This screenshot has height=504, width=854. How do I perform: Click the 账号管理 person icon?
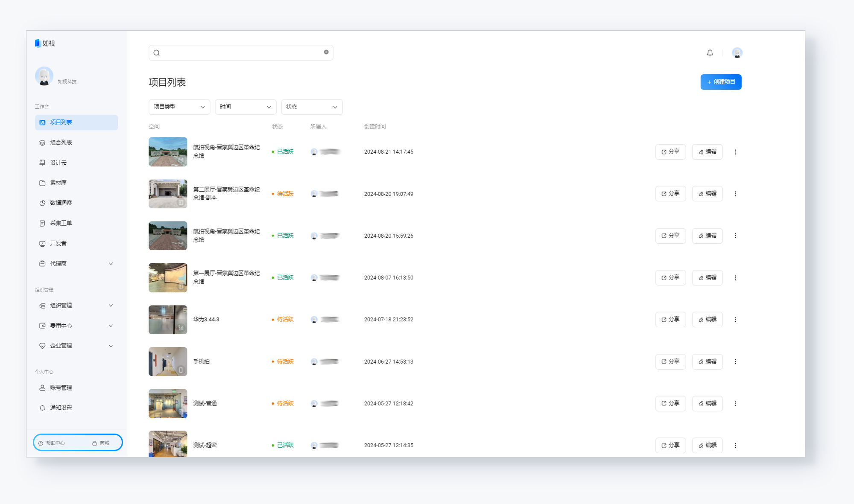(42, 388)
